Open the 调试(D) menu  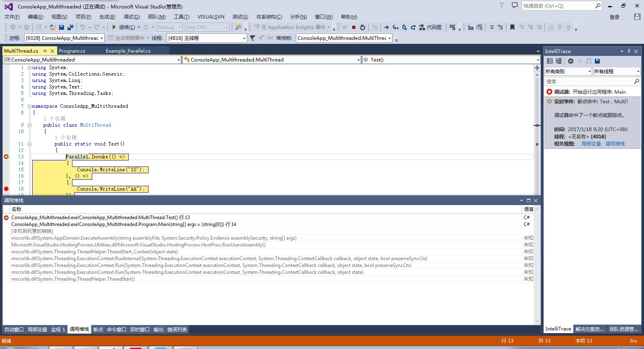pos(132,17)
